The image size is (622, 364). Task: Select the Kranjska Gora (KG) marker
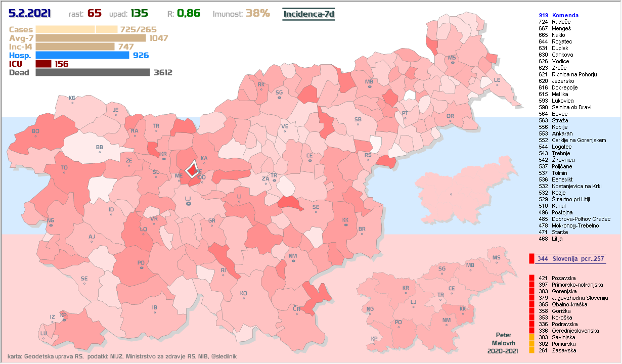72,102
